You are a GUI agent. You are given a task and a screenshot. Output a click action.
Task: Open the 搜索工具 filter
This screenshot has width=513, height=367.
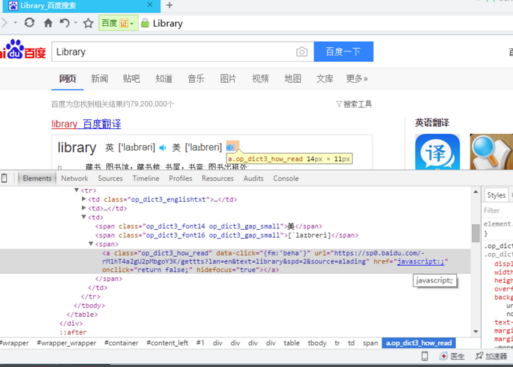point(354,104)
